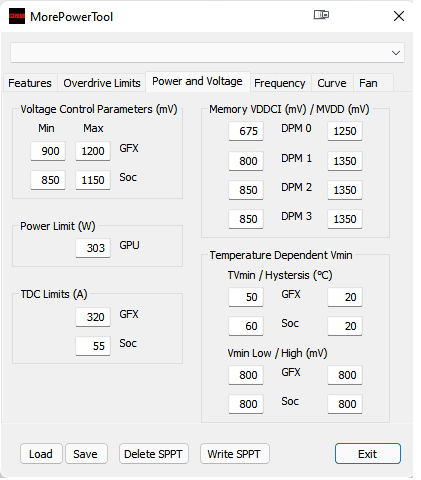The image size is (421, 480).
Task: Click the Save button
Action: pyautogui.click(x=86, y=454)
